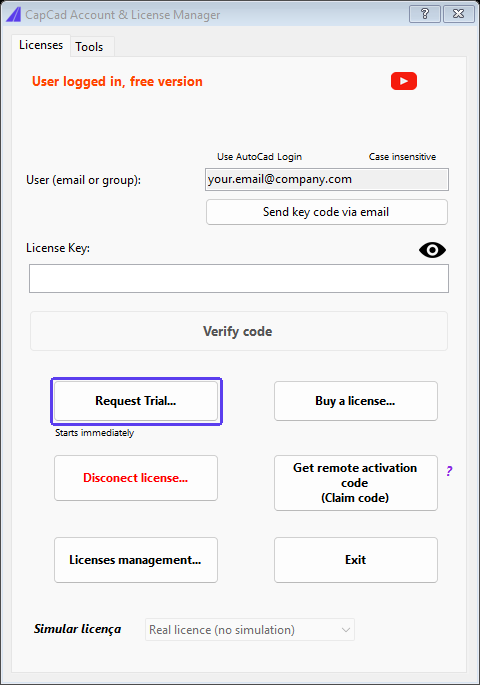Click the 'Starts immediately' note
The width and height of the screenshot is (480, 685).
[x=94, y=433]
